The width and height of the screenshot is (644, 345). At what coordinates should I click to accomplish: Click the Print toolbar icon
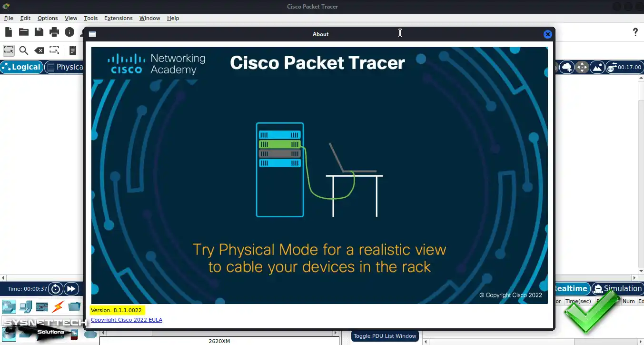coord(54,32)
